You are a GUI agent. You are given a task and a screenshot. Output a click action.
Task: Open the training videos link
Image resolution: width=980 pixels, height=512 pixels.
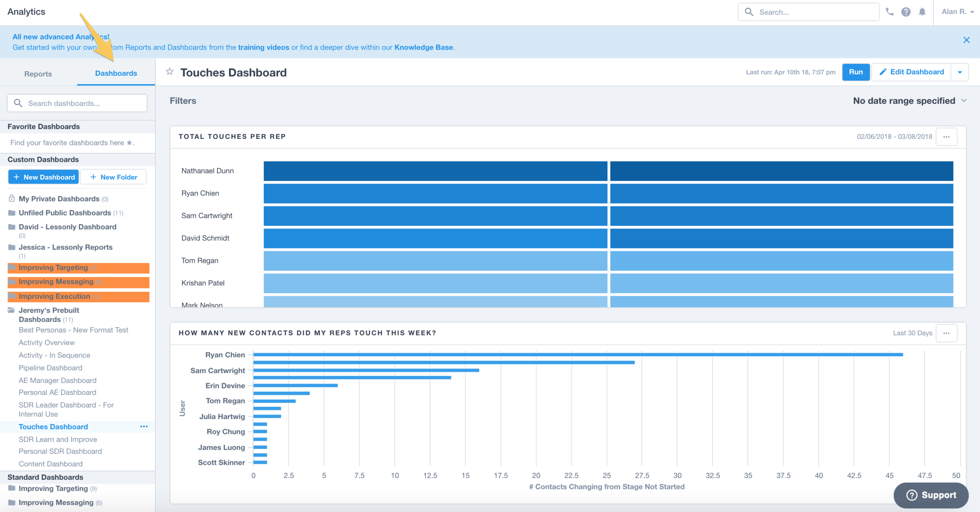(263, 47)
